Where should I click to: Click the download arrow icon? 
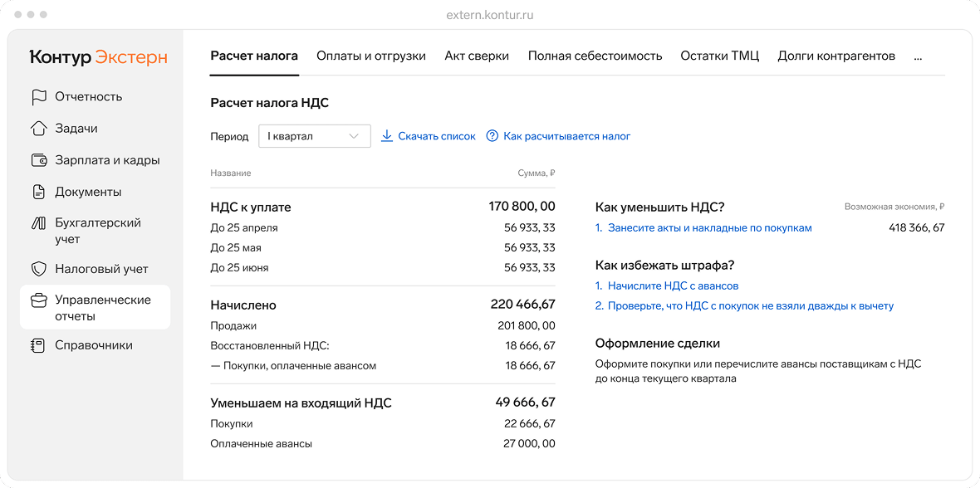coord(387,135)
